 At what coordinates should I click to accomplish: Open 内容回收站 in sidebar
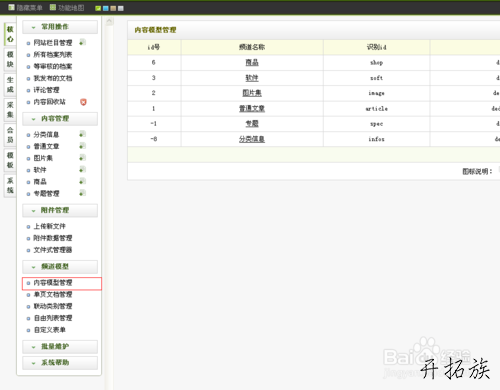[x=50, y=102]
